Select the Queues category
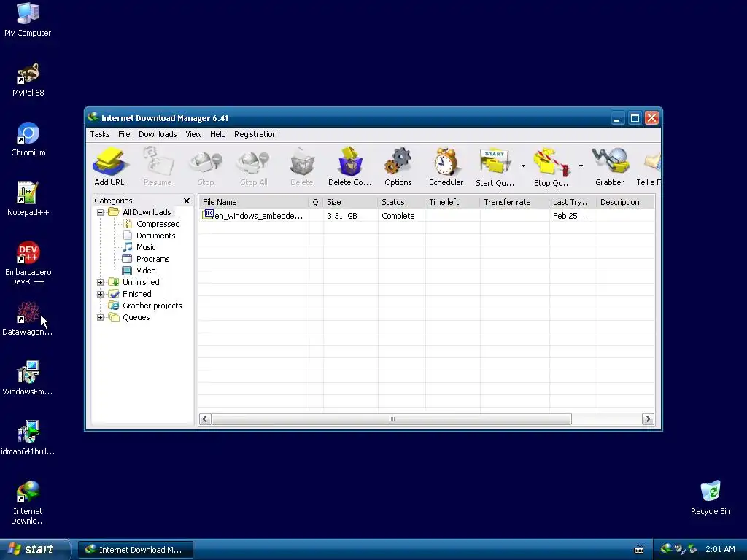 point(136,317)
